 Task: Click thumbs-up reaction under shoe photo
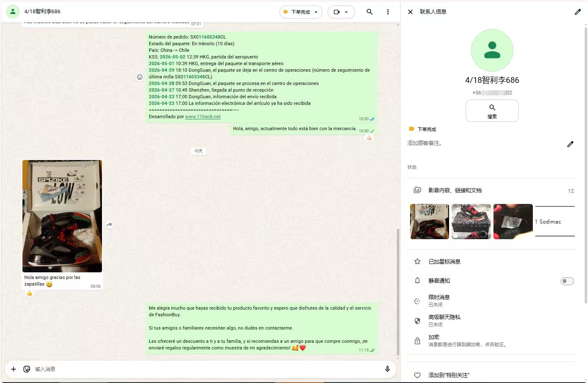click(x=29, y=293)
